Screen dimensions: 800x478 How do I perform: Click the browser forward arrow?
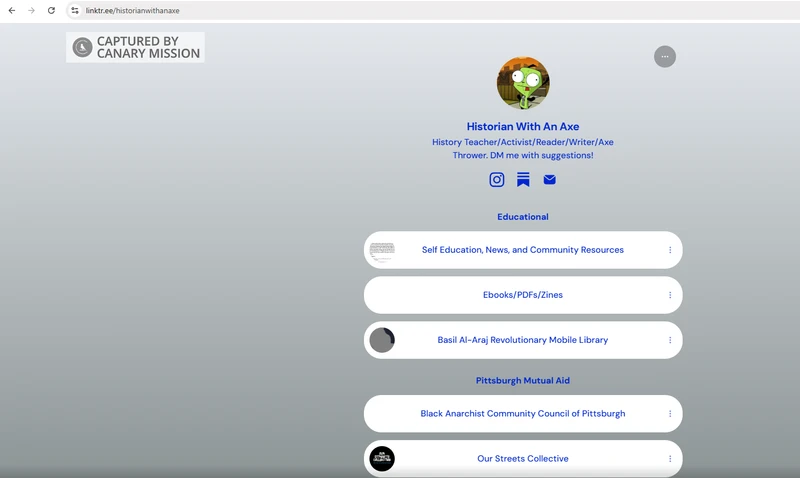click(x=31, y=10)
